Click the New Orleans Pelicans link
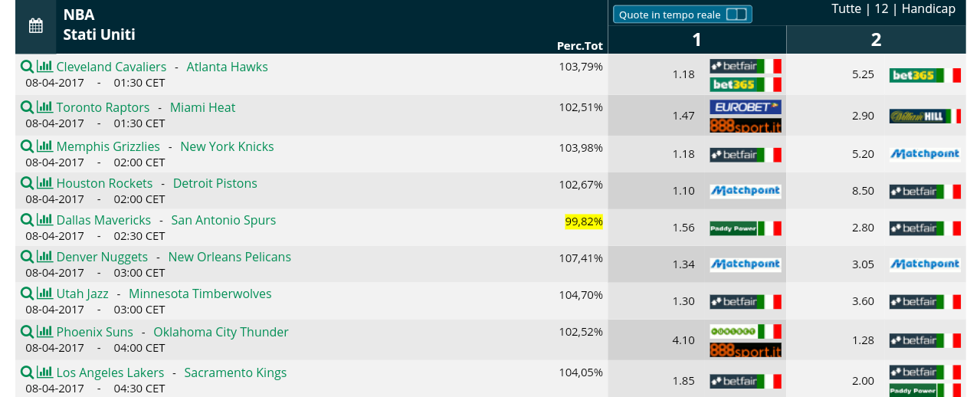Screen dimensions: 980x397 (x=230, y=257)
